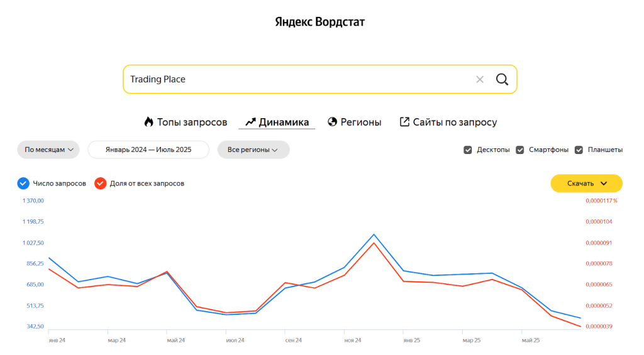
Task: Expand the Все регионы dropdown
Action: click(x=253, y=150)
